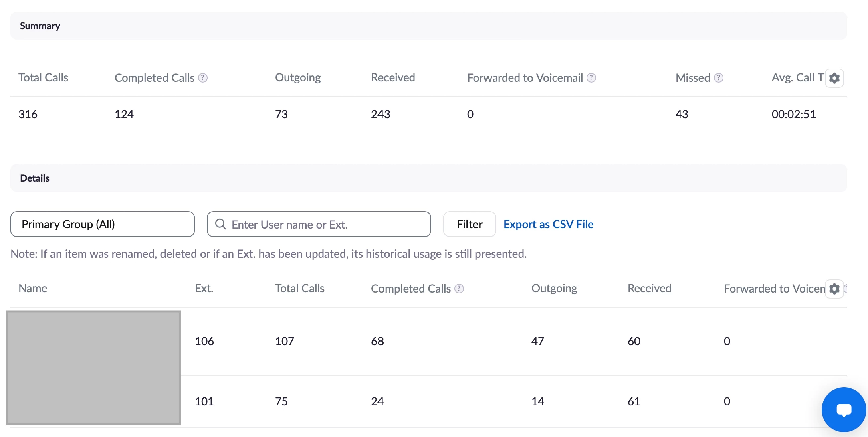
Task: Click Details Total Calls column header
Action: (299, 289)
